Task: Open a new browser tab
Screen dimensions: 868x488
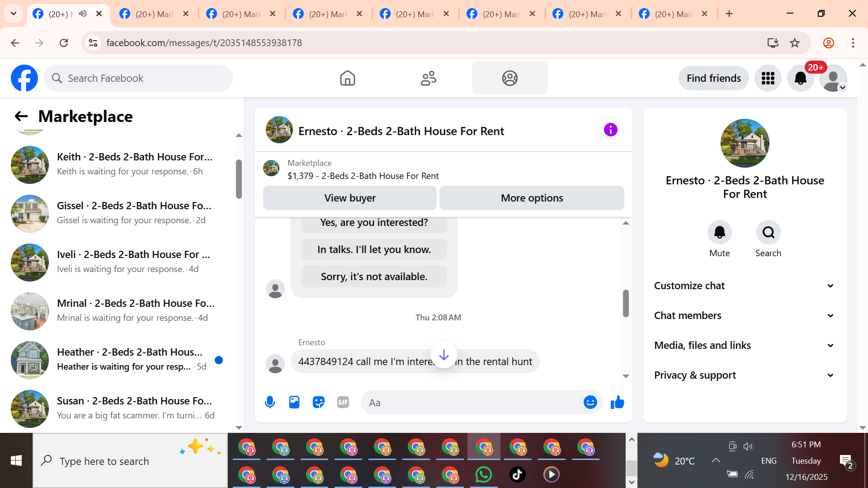Action: 729,14
